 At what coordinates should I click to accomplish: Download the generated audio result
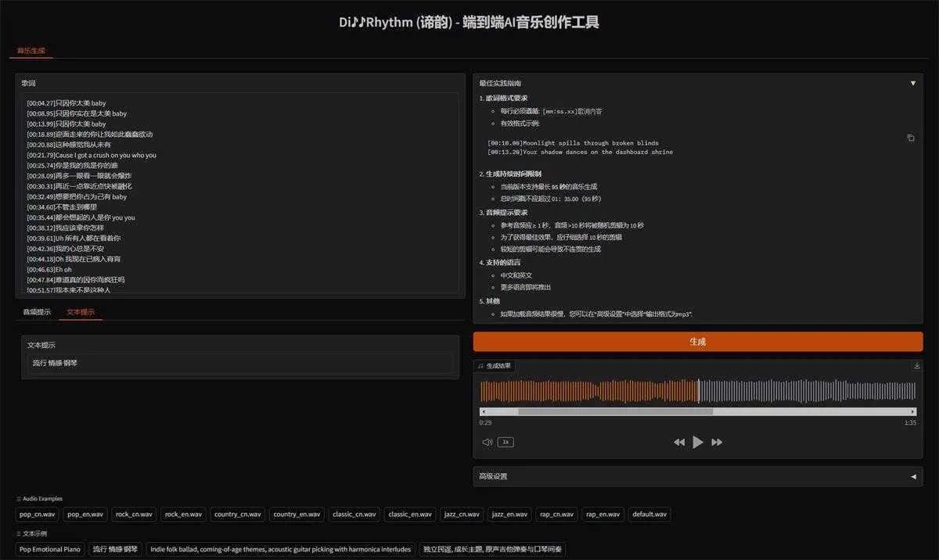916,365
